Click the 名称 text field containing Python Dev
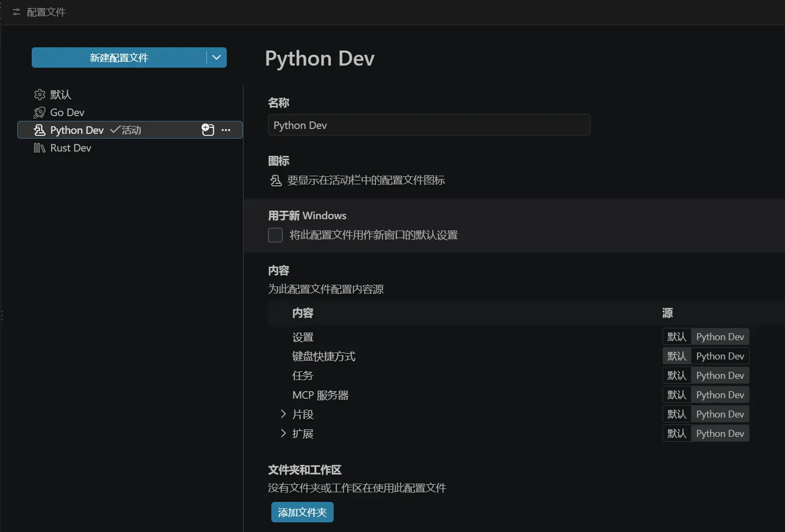785x532 pixels. coord(429,125)
